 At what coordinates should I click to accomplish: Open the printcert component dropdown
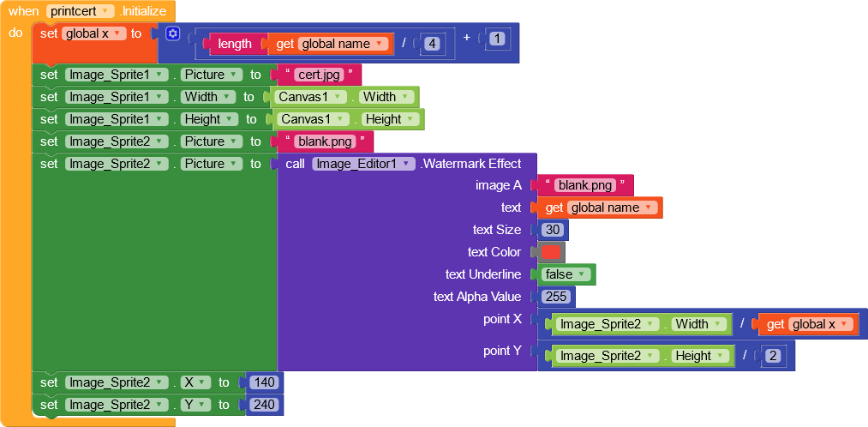(81, 11)
